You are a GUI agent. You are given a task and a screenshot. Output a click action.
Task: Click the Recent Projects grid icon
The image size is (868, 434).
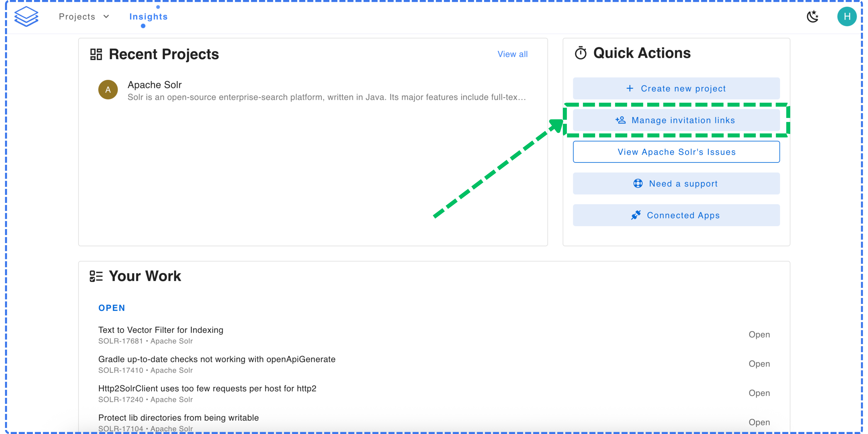pyautogui.click(x=96, y=54)
